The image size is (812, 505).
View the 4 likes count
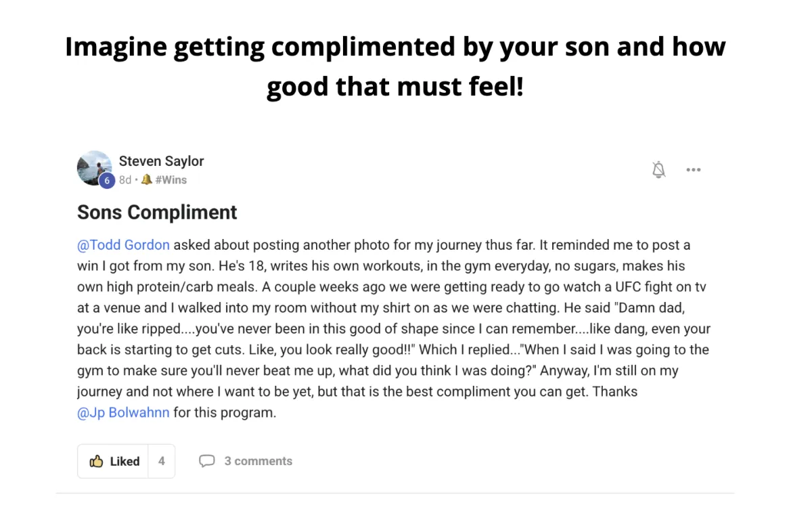tap(162, 462)
